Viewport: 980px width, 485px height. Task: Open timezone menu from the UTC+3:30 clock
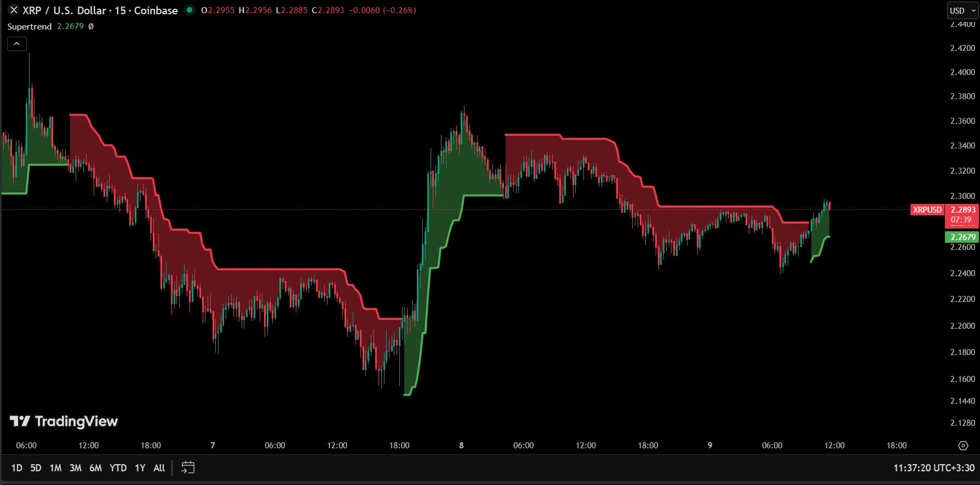(x=933, y=467)
